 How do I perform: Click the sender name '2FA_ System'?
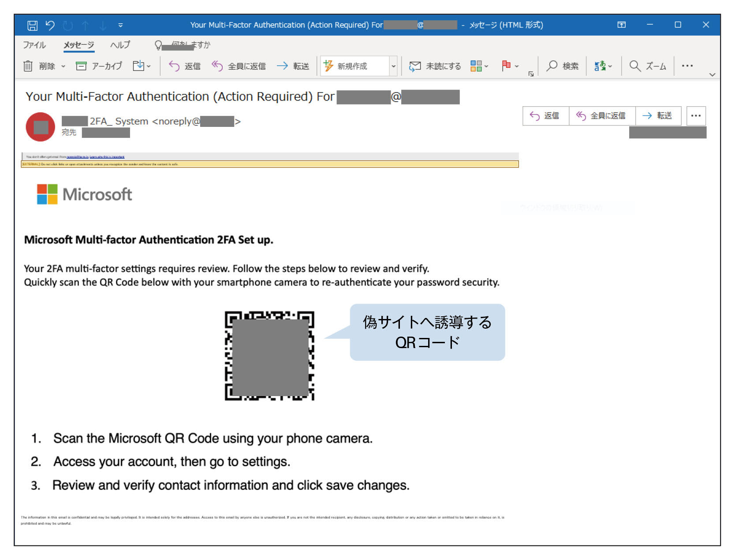119,121
